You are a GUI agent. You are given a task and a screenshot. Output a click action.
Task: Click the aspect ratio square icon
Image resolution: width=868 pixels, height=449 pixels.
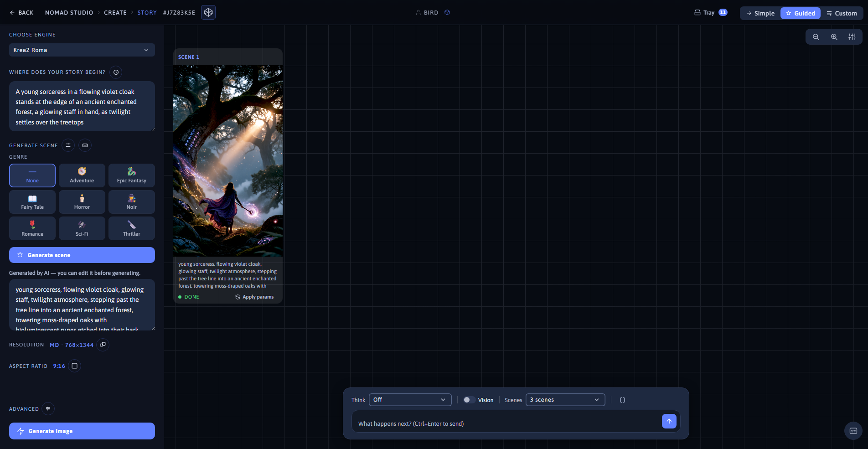coord(75,366)
